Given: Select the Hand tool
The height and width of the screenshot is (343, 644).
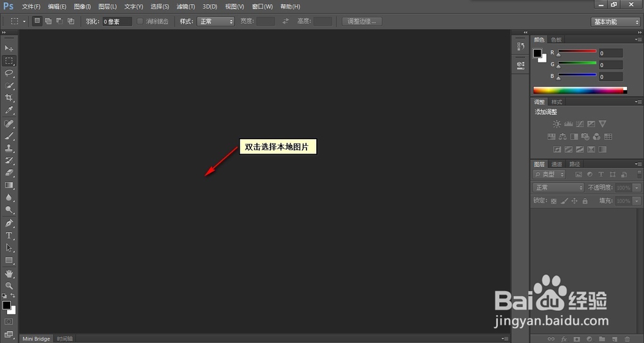Looking at the screenshot, I should [x=8, y=274].
